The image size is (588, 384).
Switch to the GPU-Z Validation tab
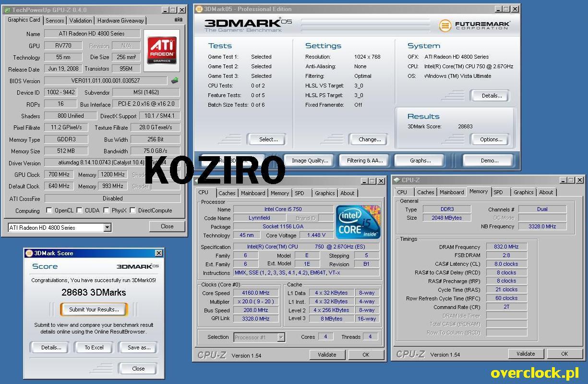pos(81,20)
